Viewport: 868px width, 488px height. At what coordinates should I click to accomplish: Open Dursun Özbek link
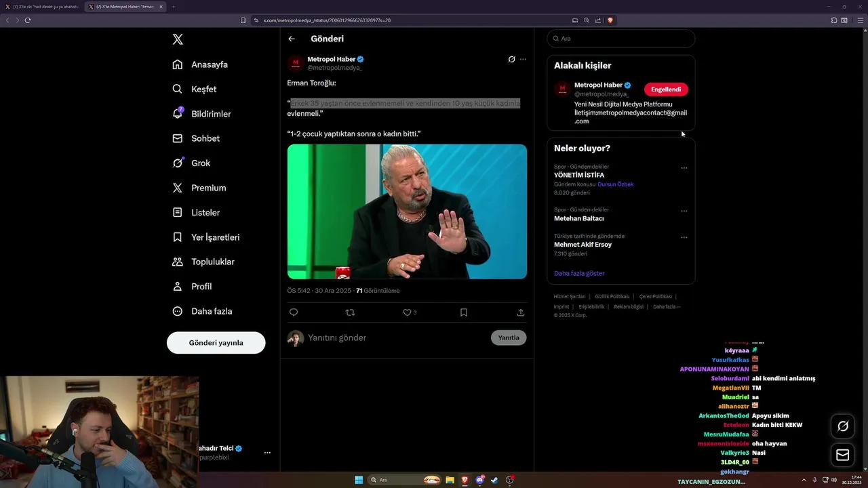pos(616,184)
